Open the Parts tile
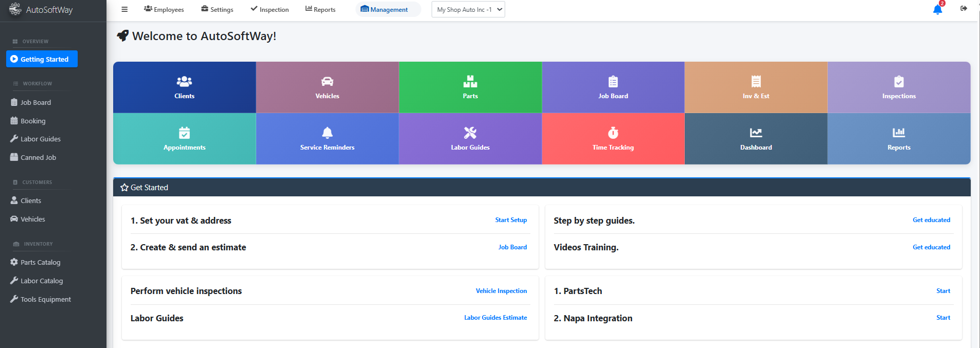 (470, 87)
